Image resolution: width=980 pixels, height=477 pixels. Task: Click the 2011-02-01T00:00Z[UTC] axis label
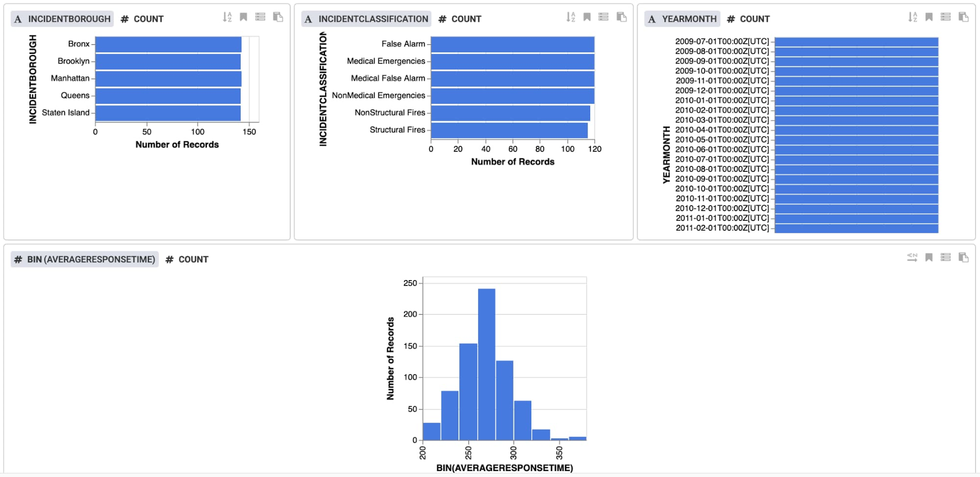pyautogui.click(x=722, y=228)
